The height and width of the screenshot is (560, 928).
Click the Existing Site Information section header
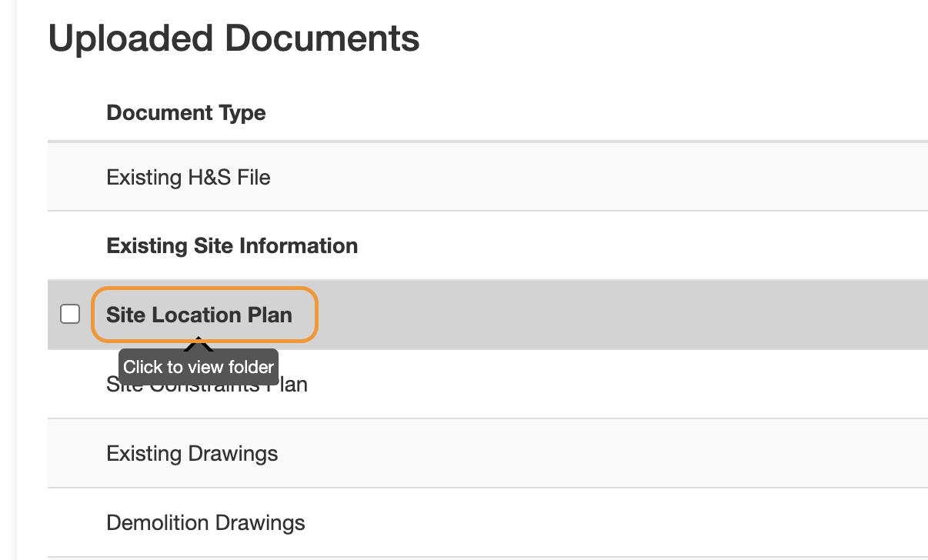[x=232, y=245]
